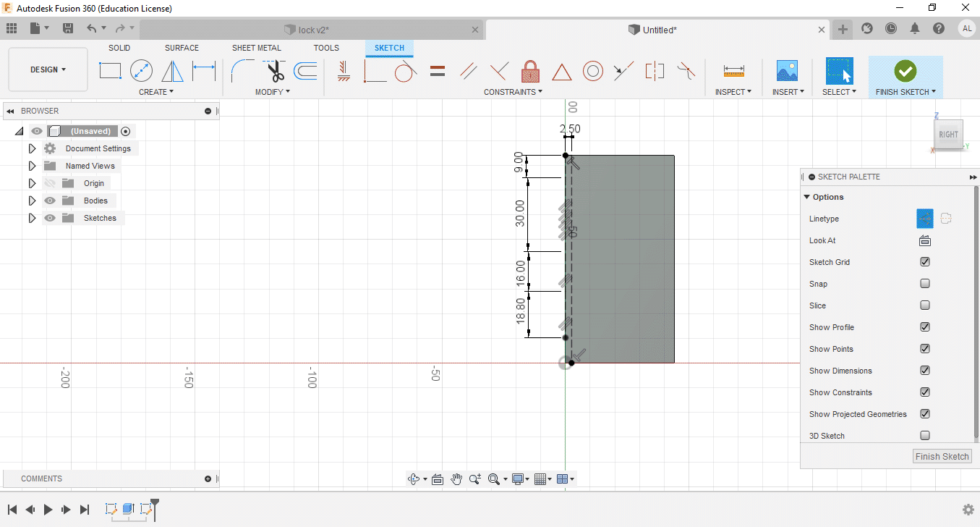The height and width of the screenshot is (527, 980).
Task: Click the RIGHT face of the ViewCube
Action: [x=948, y=134]
